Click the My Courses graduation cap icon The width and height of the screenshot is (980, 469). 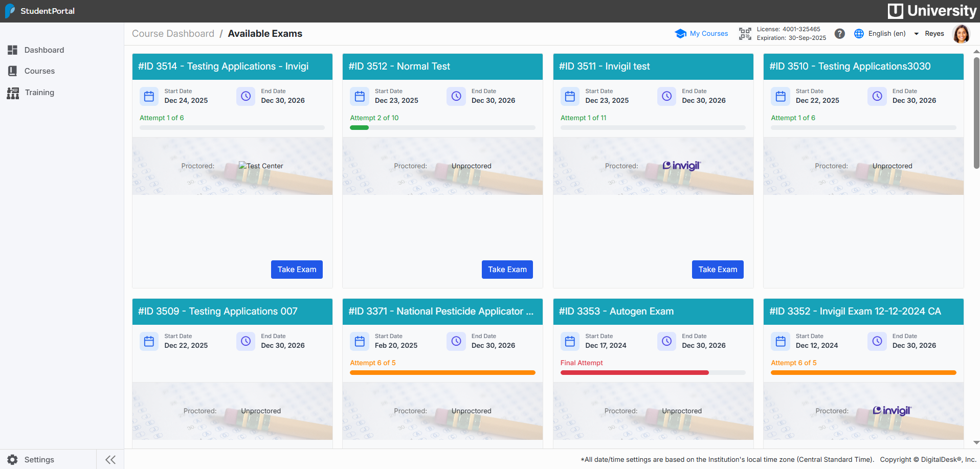(x=680, y=34)
